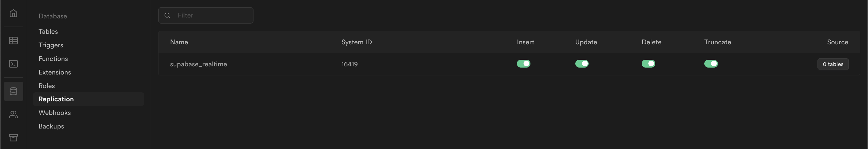The height and width of the screenshot is (149, 868).
Task: Navigate to Extensions
Action: 55,72
